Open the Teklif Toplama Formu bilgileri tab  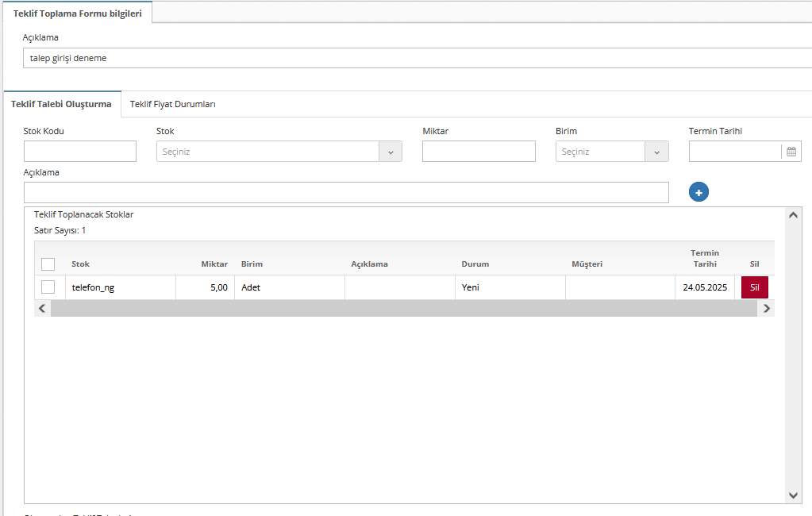[x=77, y=13]
